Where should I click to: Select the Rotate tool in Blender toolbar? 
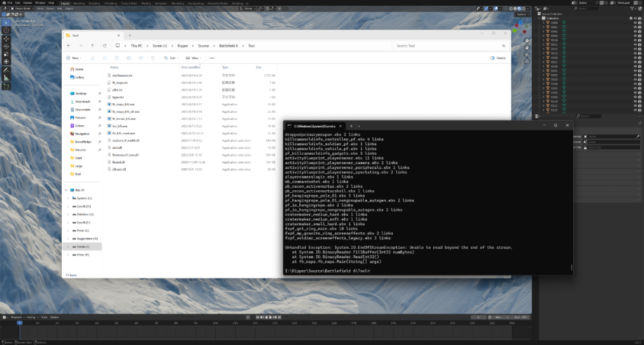coord(6,46)
